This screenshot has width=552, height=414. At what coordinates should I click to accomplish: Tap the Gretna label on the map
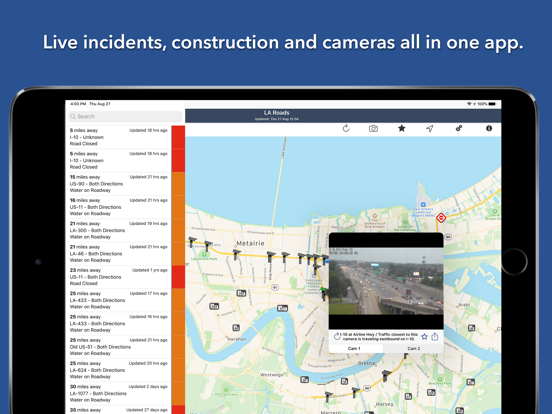tap(366, 363)
